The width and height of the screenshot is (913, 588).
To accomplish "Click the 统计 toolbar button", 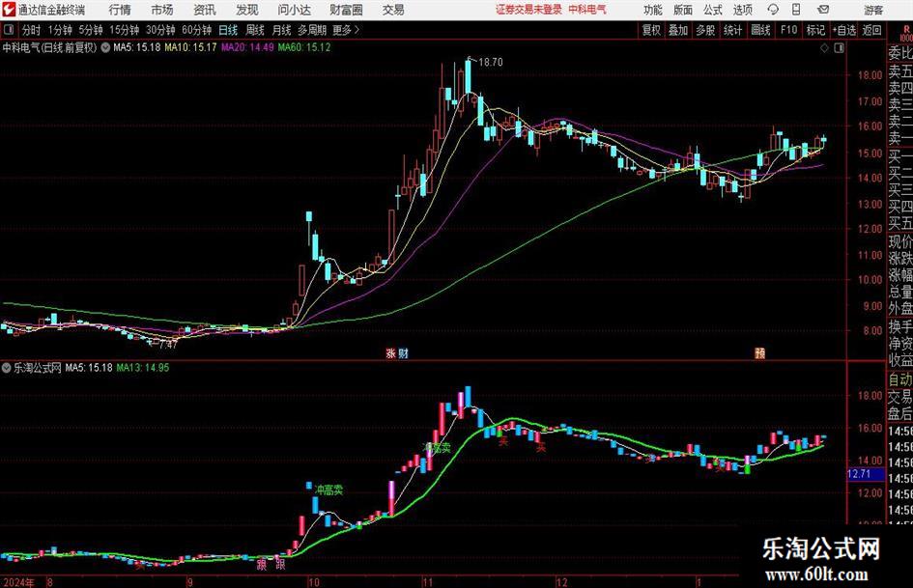I will point(732,30).
